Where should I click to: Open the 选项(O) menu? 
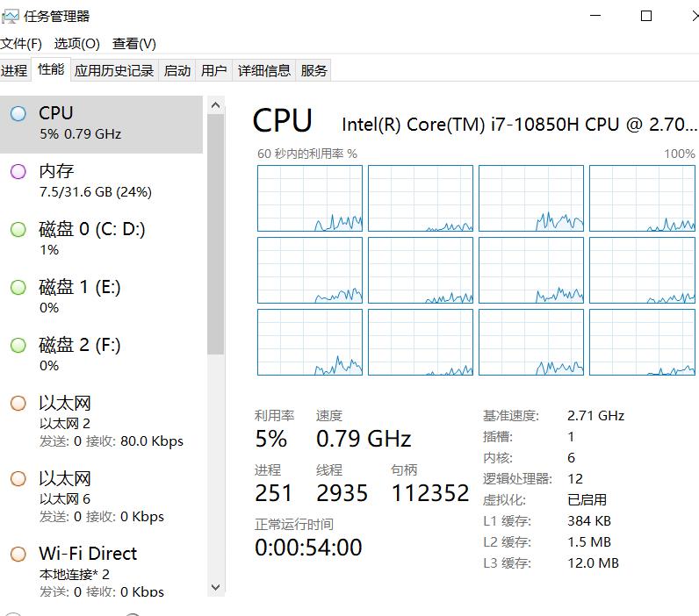pos(76,43)
